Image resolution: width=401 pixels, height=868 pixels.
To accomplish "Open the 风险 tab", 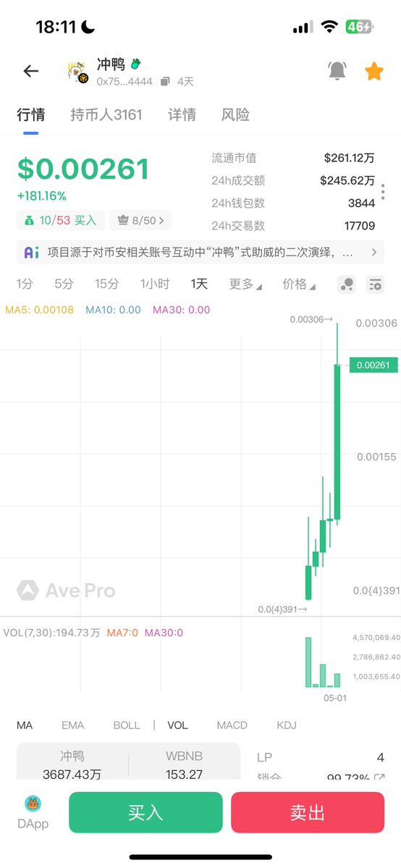I will pyautogui.click(x=235, y=114).
